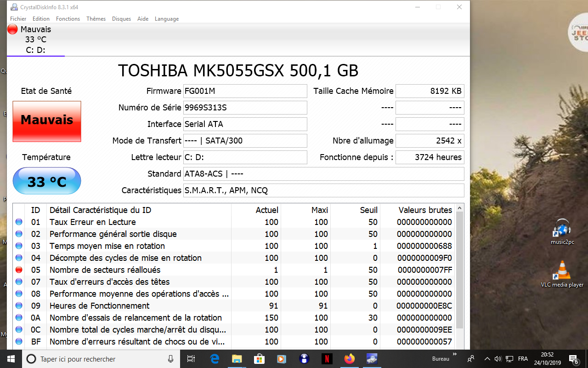The image size is (588, 368).
Task: Click the blue status dot for ID 01
Action: [19, 222]
